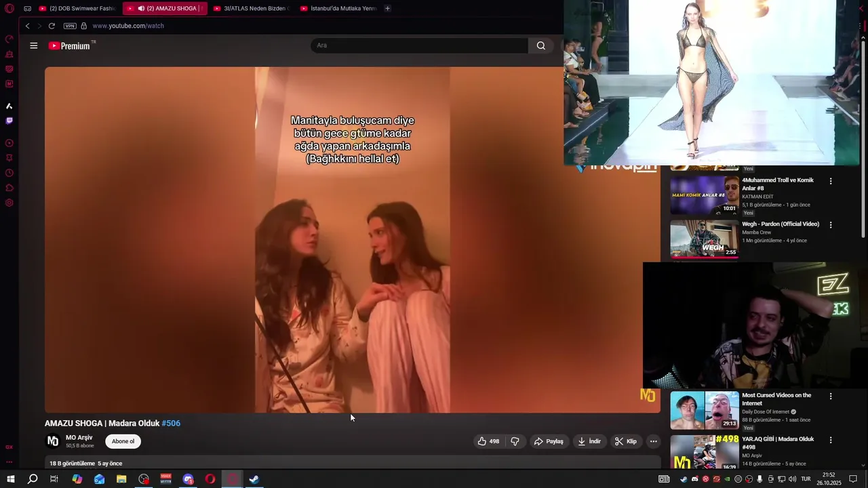Open the YouTube hamburger guide menu

click(33, 45)
